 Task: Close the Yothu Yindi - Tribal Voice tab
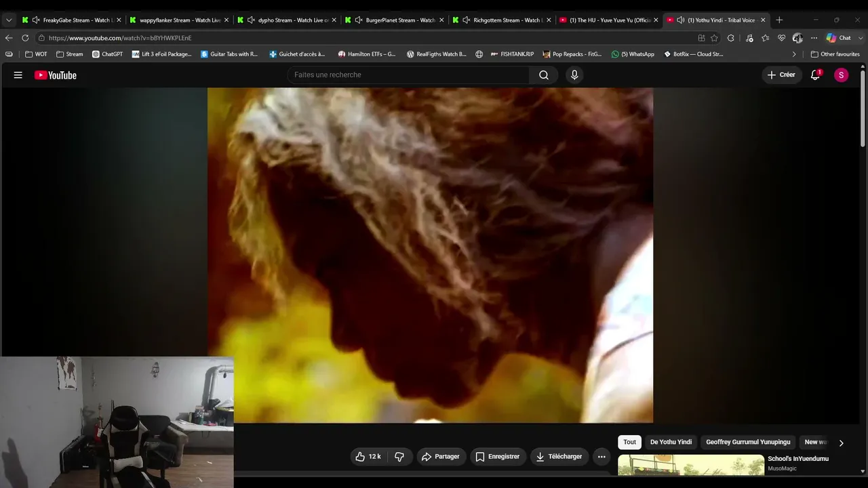pos(763,20)
